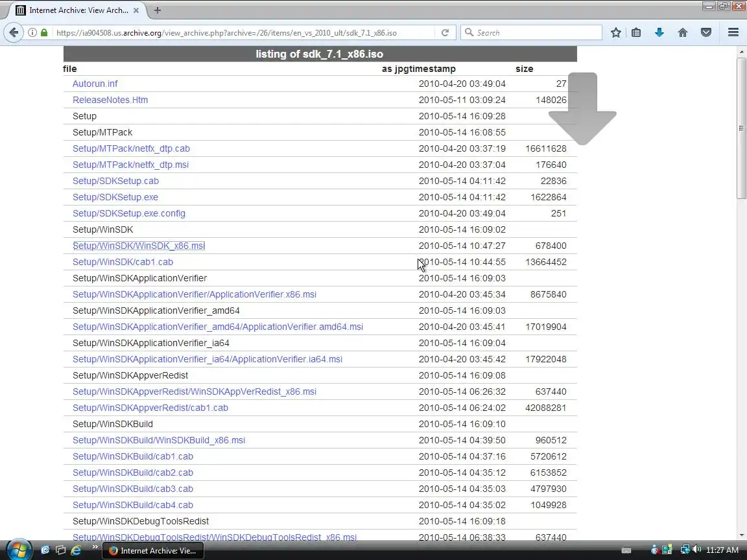Screen dimensions: 747x560
Task: Click the browser Back arrow button
Action: click(x=14, y=32)
